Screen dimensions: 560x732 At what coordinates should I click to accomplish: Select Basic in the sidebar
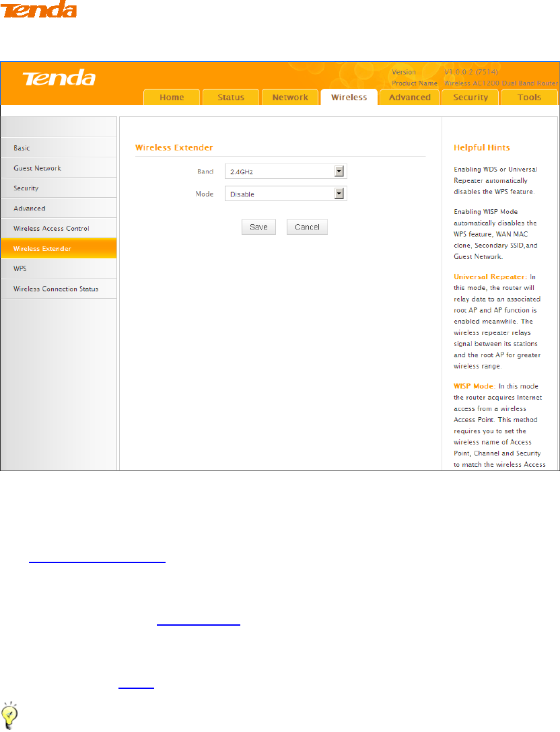click(x=59, y=147)
